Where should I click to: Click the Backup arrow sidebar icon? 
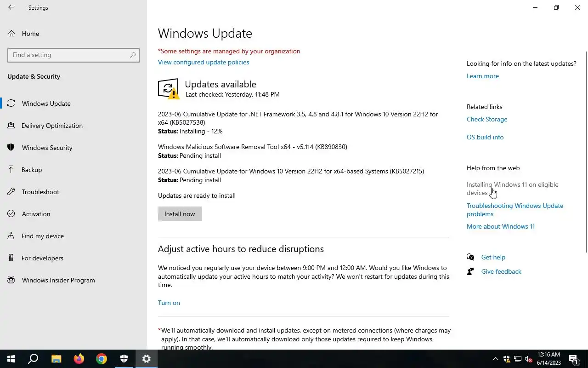11,170
